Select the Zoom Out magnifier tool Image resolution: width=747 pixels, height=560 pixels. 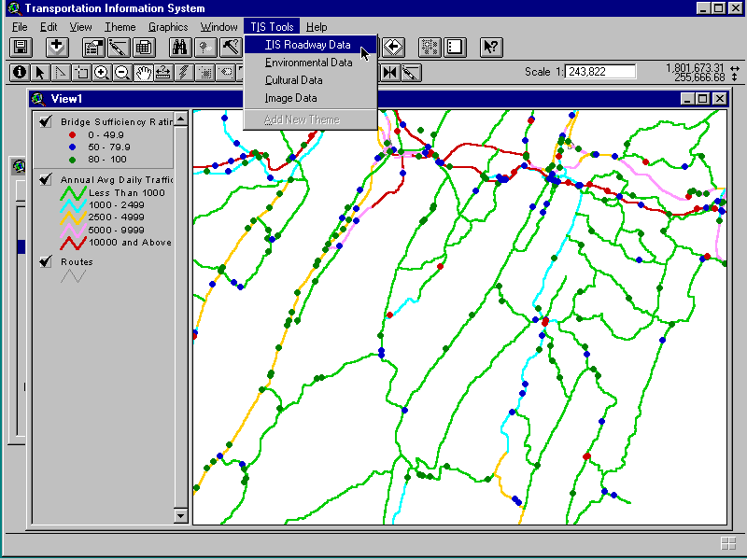click(x=121, y=72)
